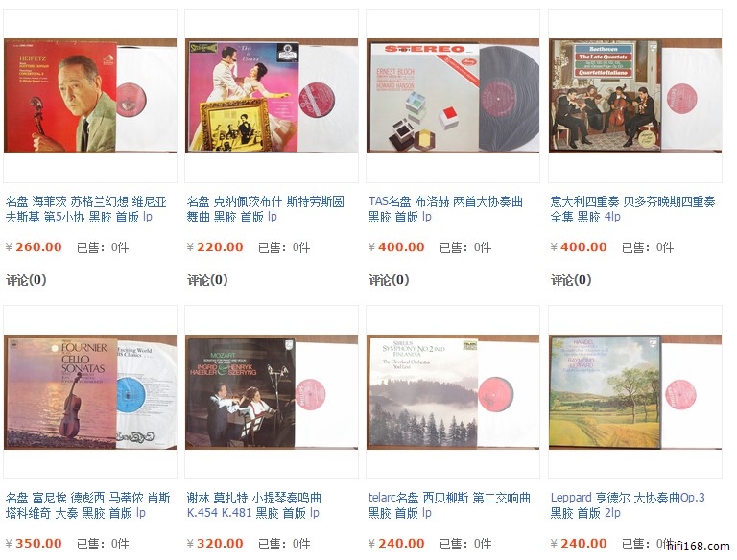
Task: Click the 克纳佩茨布什 斯特劳斯圆舞曲 title link
Action: coord(266,209)
